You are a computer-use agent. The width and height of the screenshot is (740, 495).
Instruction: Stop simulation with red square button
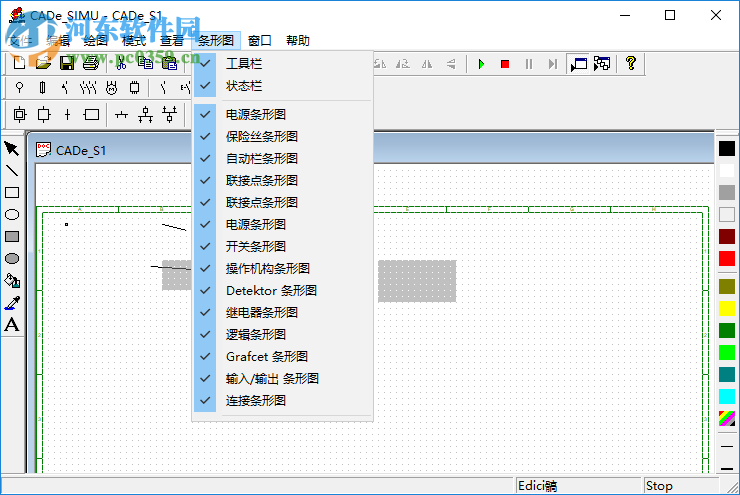505,64
